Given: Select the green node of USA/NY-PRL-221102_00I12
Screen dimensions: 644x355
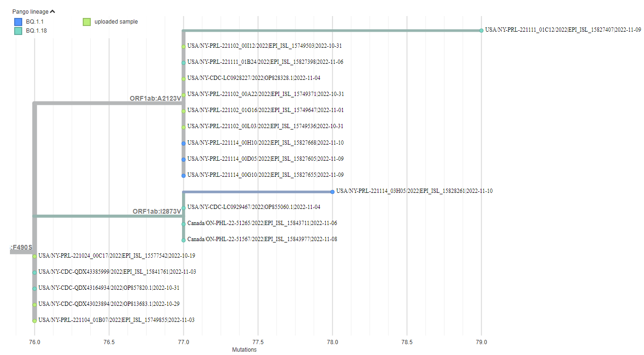Looking at the screenshot, I should pos(183,46).
